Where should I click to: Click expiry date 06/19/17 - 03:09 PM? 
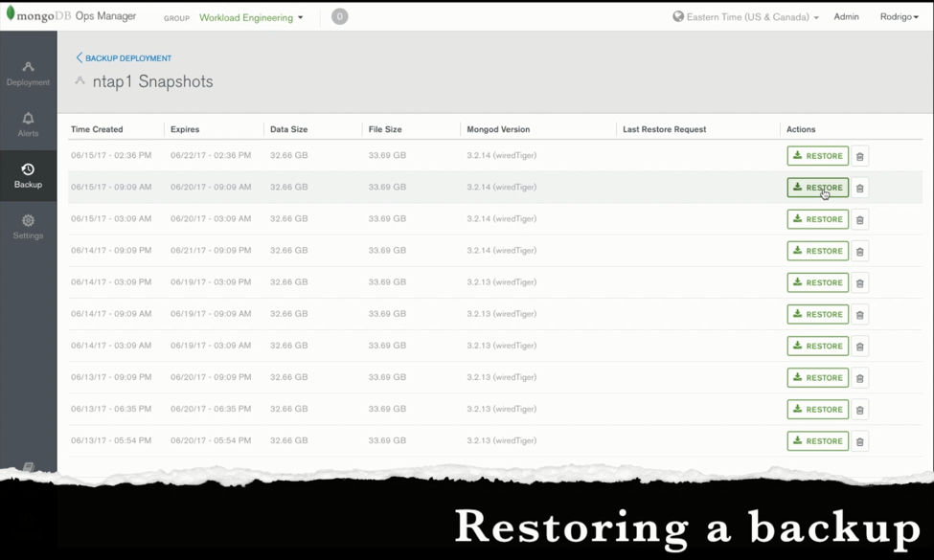(210, 282)
